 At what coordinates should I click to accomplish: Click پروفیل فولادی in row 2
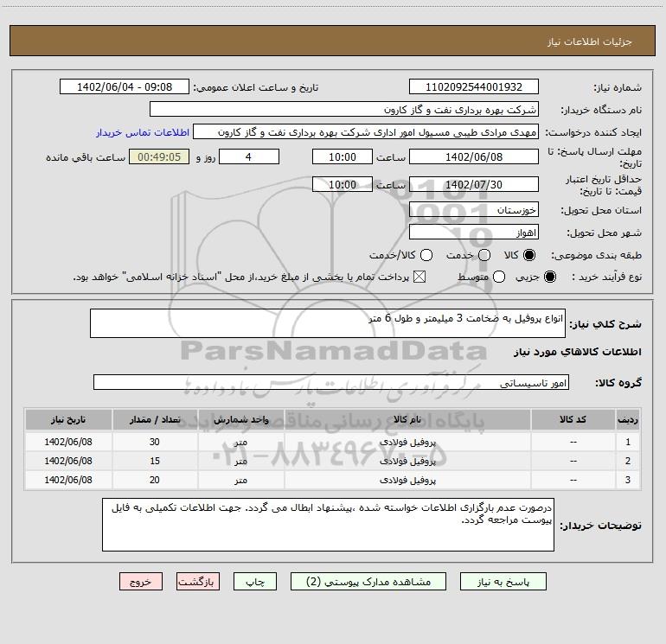tap(407, 461)
